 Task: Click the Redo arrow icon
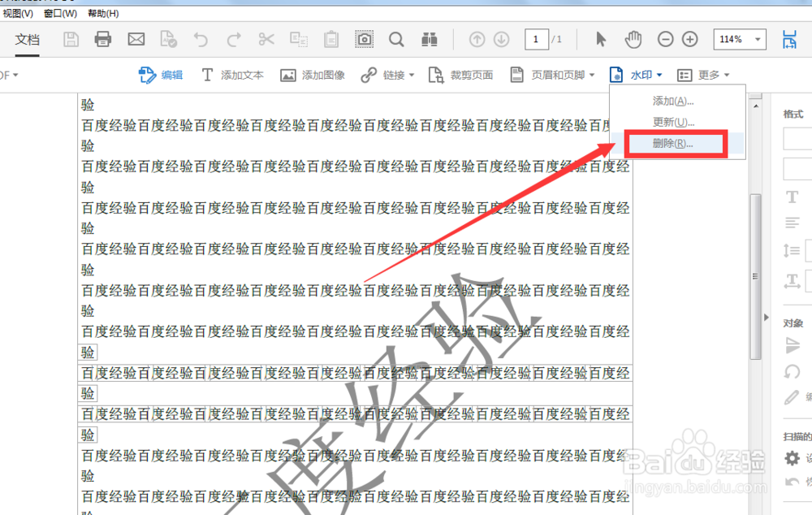pos(234,39)
